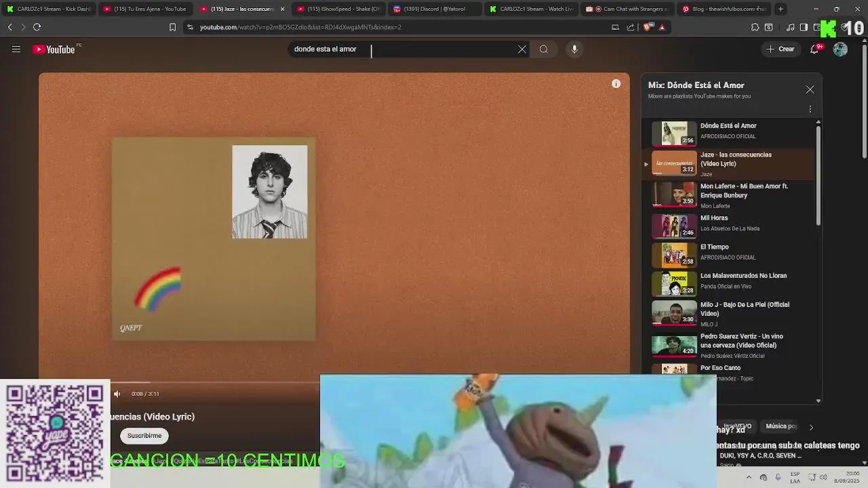Switch to the Discord @Yatoro tab
868x488 pixels.
[x=435, y=9]
